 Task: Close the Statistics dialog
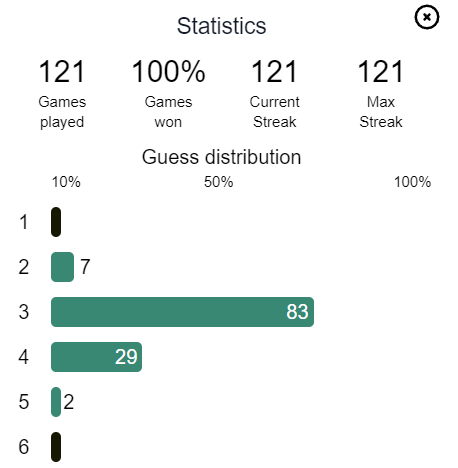click(x=426, y=17)
